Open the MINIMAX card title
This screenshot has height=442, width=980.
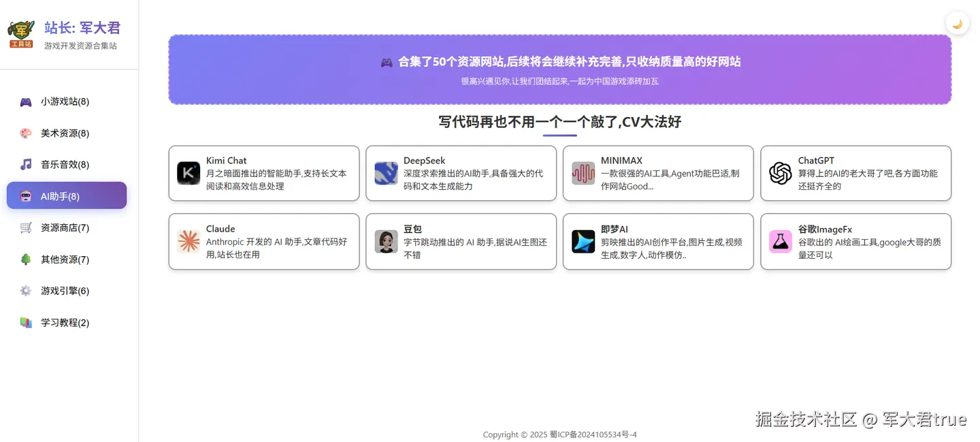pos(621,161)
